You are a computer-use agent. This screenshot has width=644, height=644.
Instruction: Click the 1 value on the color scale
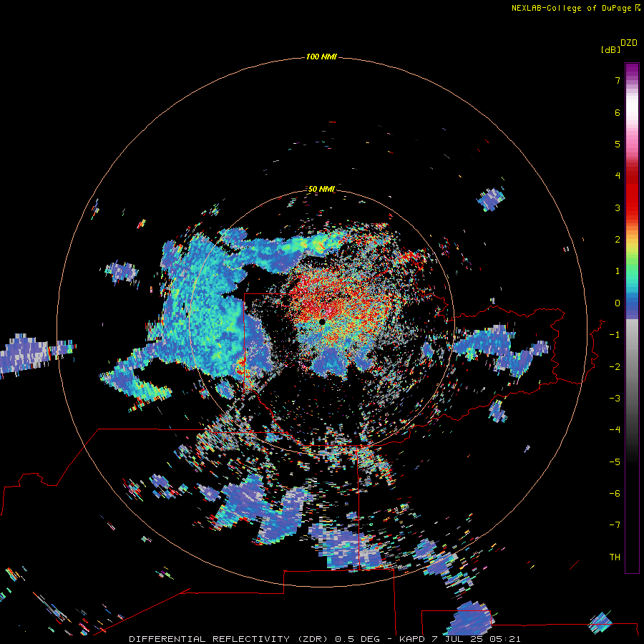pos(618,271)
